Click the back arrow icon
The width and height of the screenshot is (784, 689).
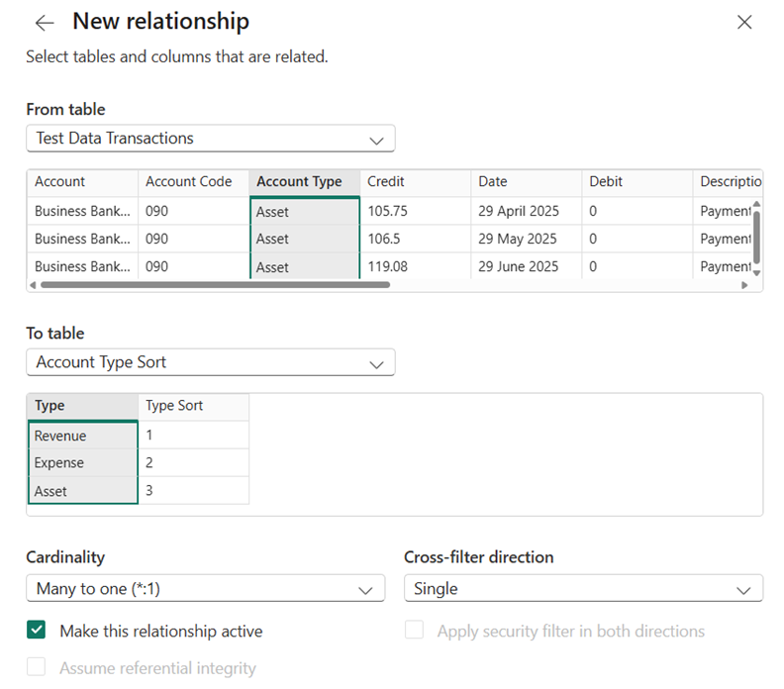pos(45,23)
